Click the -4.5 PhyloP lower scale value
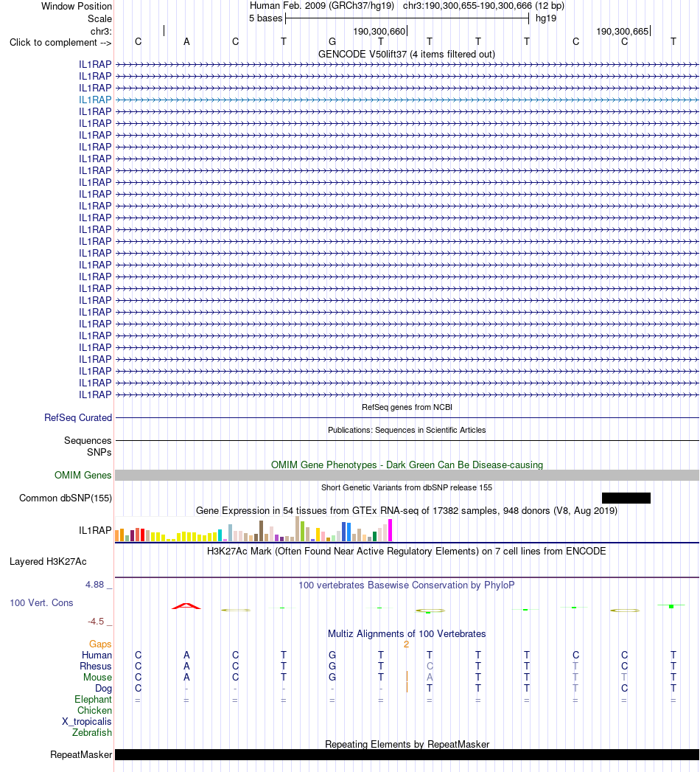The height and width of the screenshot is (772, 700). tap(96, 622)
